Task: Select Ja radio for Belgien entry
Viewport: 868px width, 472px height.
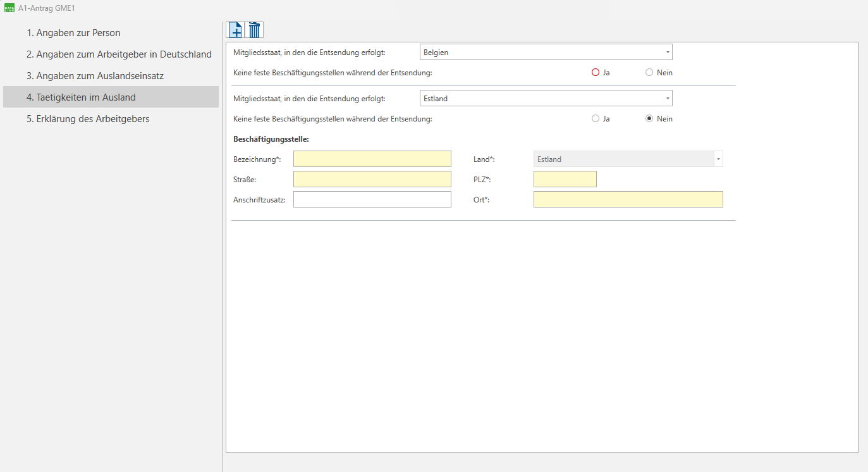Action: click(595, 73)
